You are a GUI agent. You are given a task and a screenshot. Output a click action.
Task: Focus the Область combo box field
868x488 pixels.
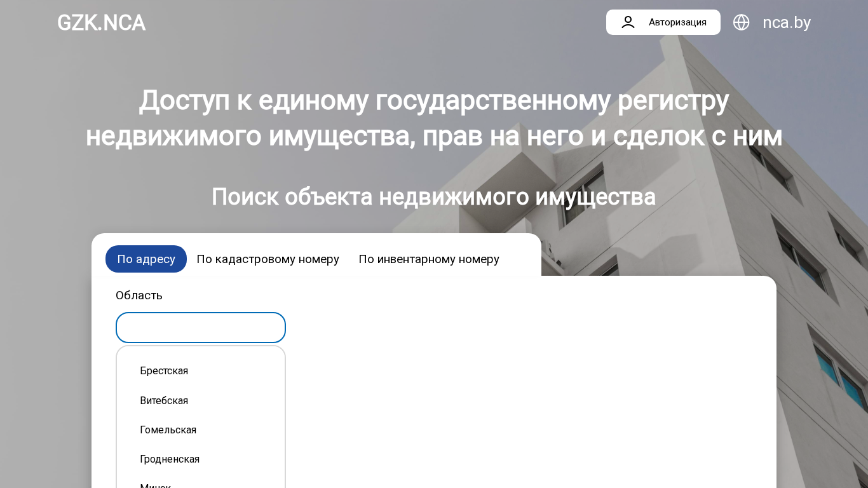click(201, 328)
